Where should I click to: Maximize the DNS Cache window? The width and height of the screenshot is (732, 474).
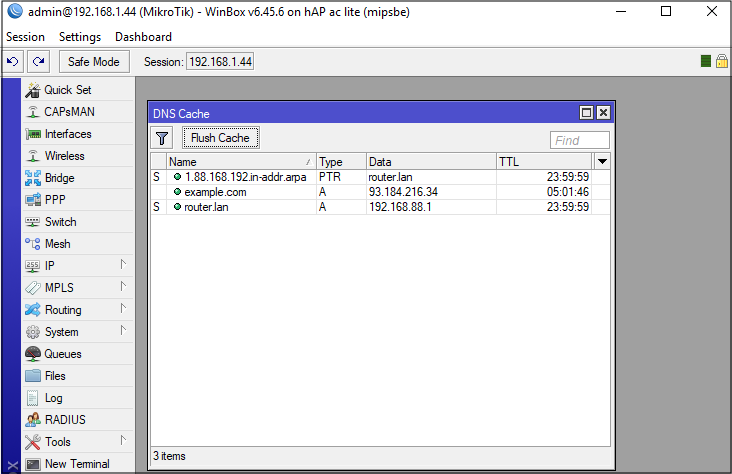(x=586, y=113)
